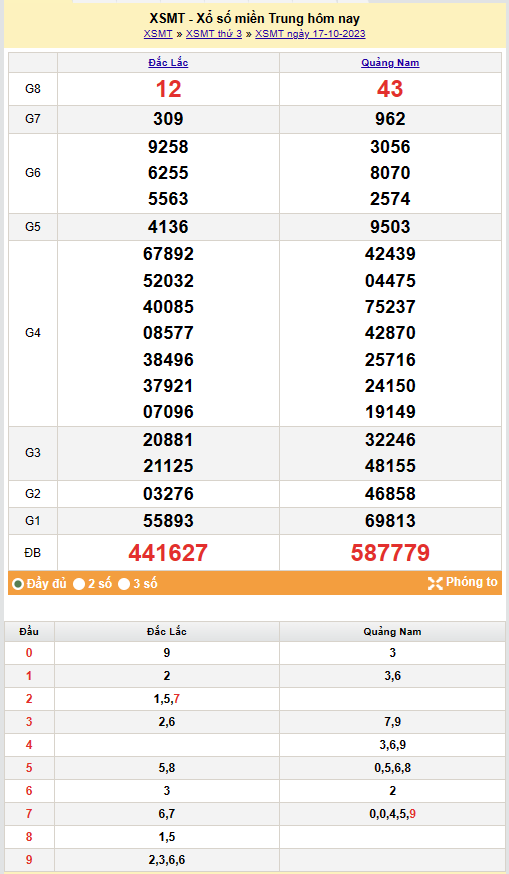509x874 pixels.
Task: Click Đắc Lắc G8 number 12
Action: 168,89
